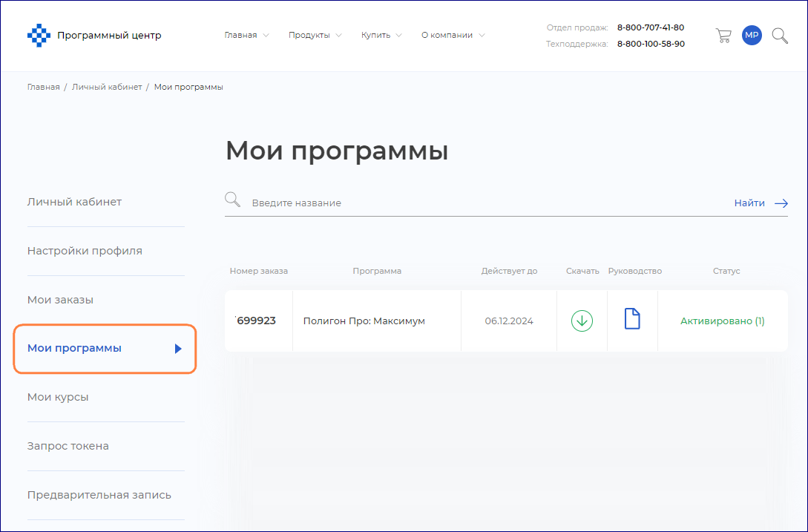Viewport: 808px width, 532px height.
Task: Open Запрос токена page
Action: [68, 446]
